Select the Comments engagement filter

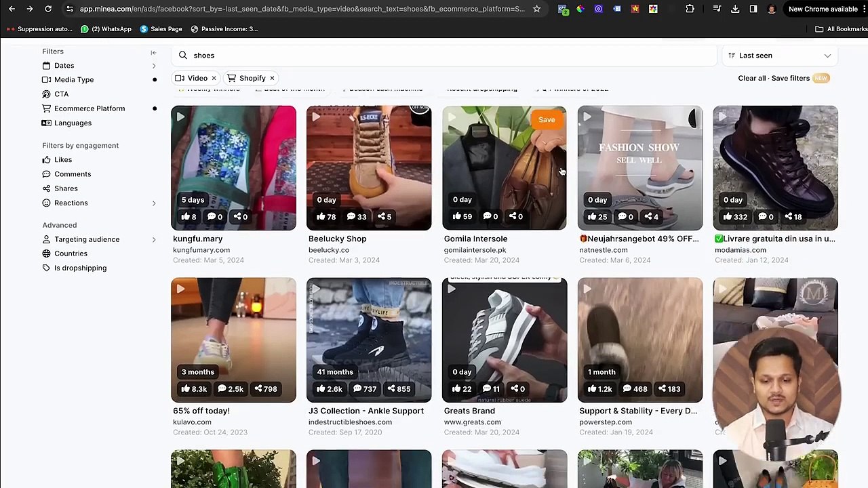coord(73,174)
